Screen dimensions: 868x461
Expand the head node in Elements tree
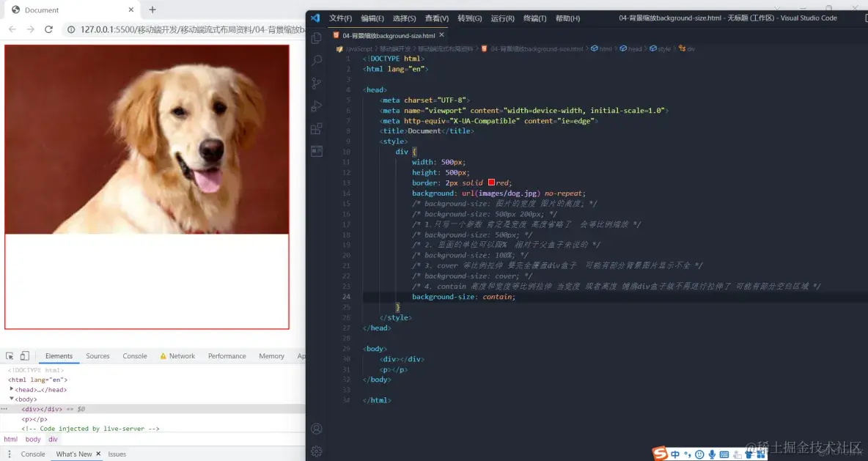(12, 389)
